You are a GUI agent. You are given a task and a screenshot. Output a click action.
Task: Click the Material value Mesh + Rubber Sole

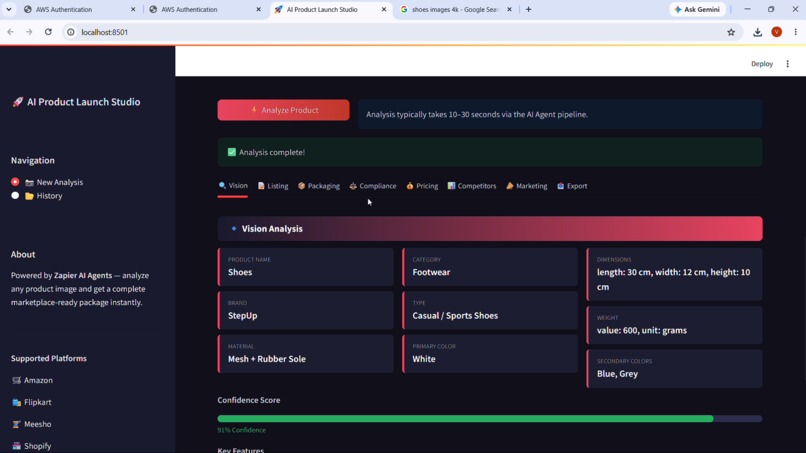point(267,359)
